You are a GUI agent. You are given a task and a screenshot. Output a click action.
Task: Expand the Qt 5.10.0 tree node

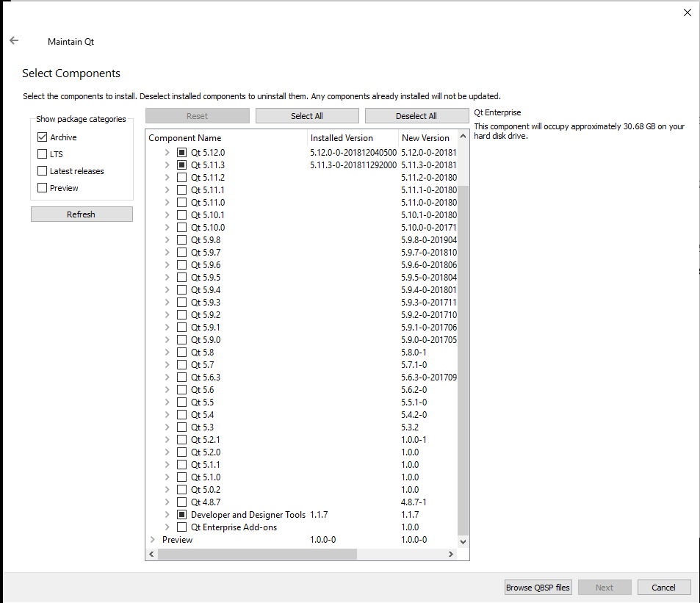[167, 228]
